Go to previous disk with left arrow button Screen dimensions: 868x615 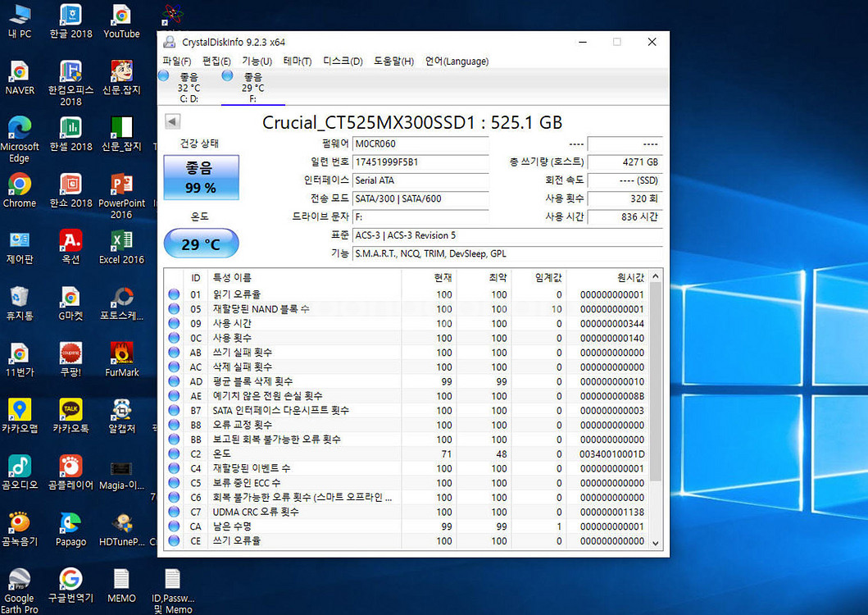(x=172, y=121)
